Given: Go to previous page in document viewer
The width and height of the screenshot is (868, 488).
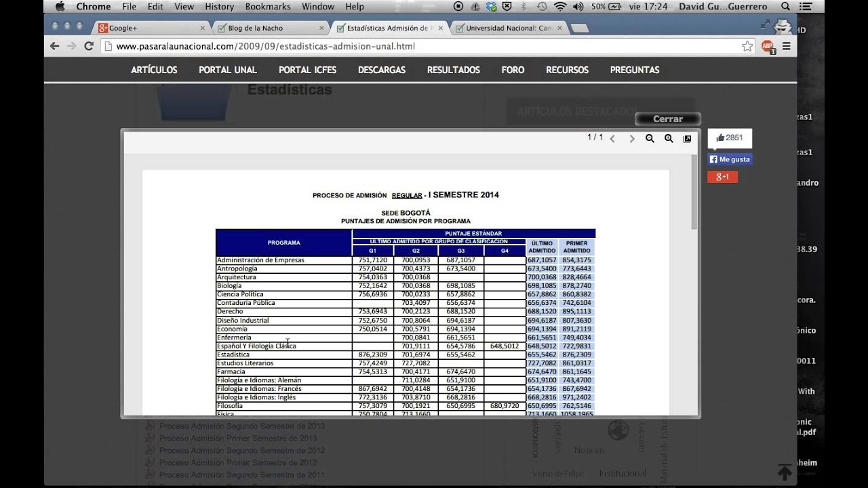Looking at the screenshot, I should pyautogui.click(x=612, y=138).
